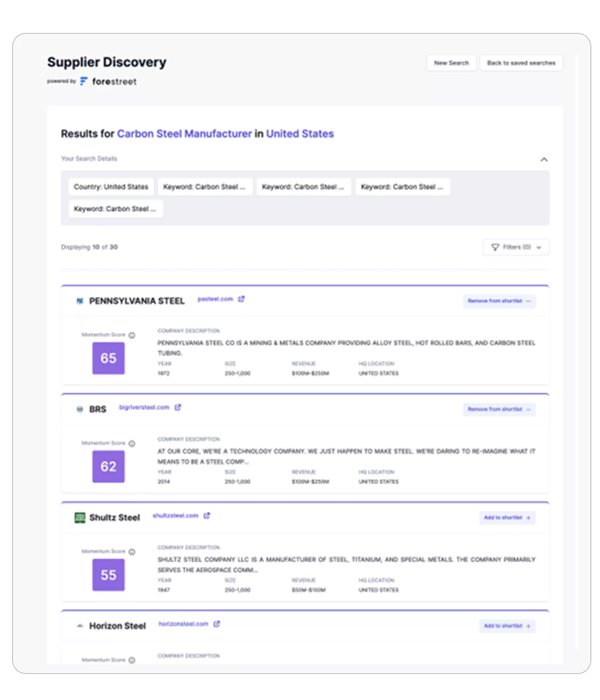Remove BRS from shortlist
This screenshot has width=600, height=700.
(499, 409)
